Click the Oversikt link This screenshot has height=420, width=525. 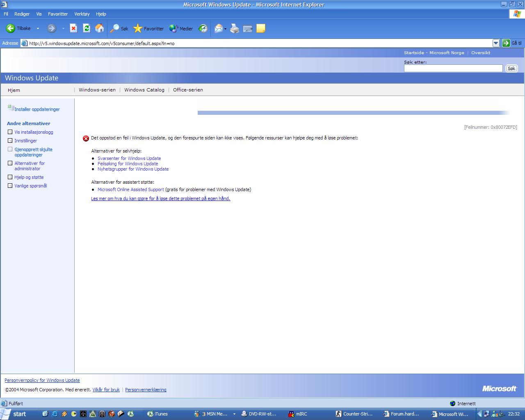tap(481, 52)
